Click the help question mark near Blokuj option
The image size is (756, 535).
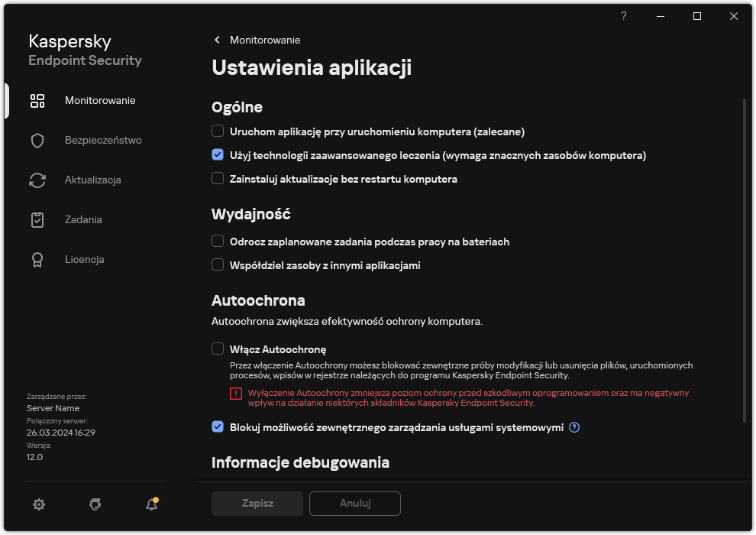[573, 427]
